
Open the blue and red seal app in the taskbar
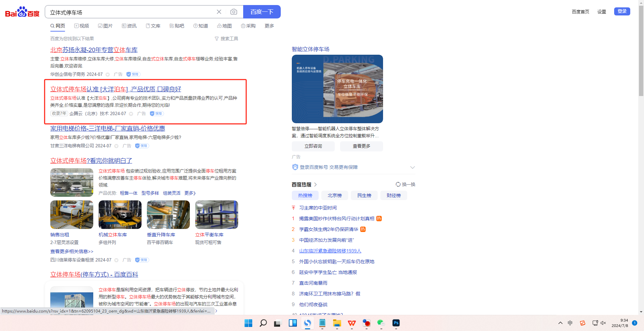point(367,323)
